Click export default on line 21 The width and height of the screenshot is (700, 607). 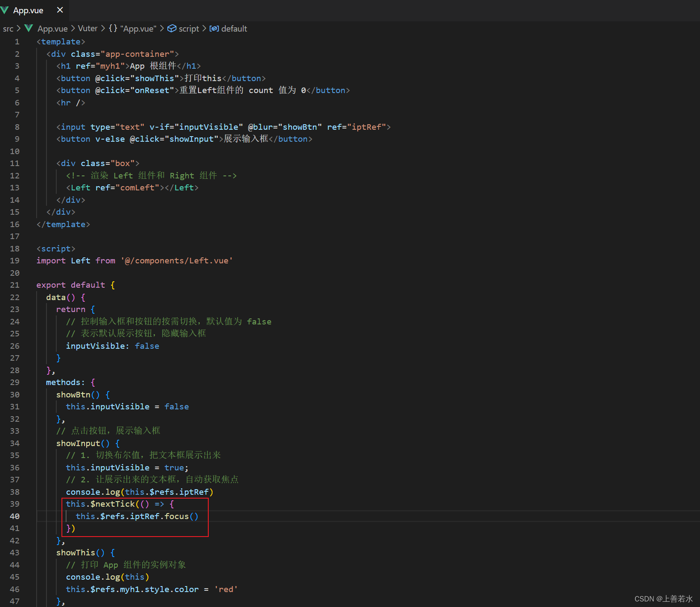point(70,285)
